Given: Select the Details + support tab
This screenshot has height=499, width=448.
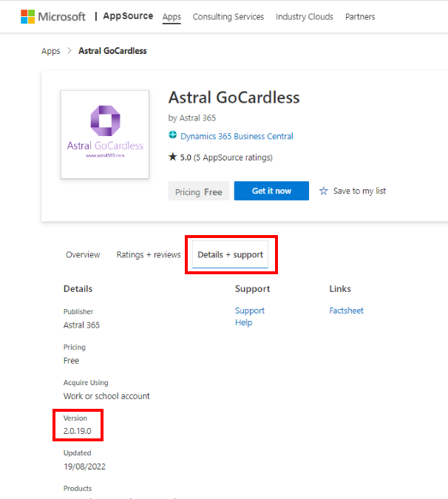Looking at the screenshot, I should coord(230,255).
